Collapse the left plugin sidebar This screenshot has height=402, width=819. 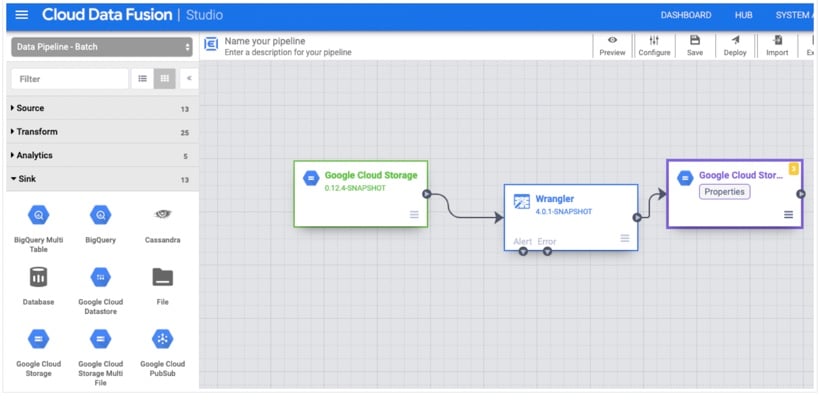click(x=189, y=78)
